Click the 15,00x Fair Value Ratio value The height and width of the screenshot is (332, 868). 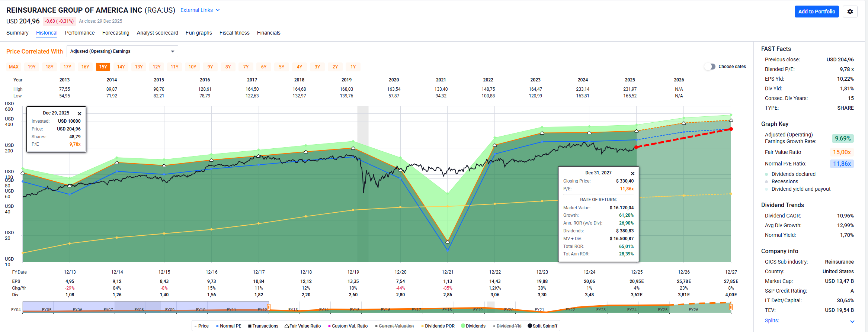[842, 152]
